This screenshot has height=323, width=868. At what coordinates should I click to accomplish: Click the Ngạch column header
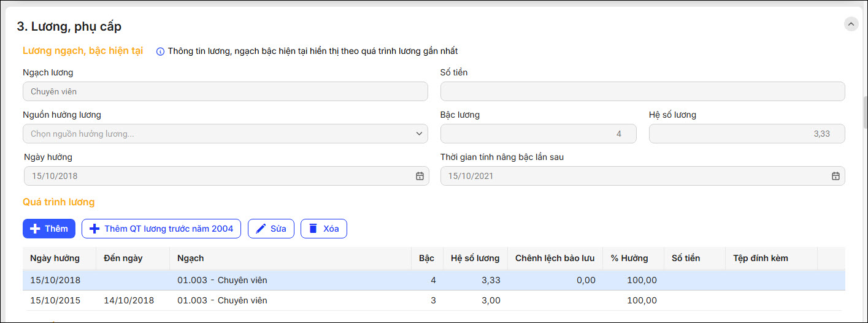pos(191,258)
